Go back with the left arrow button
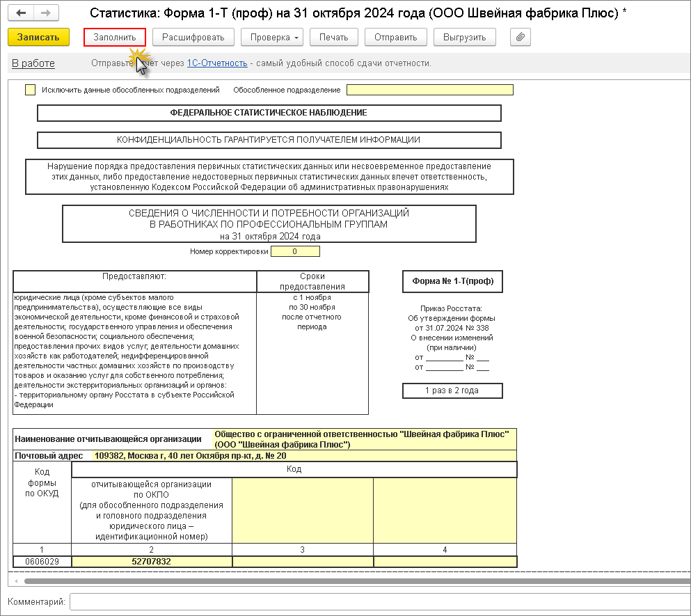The image size is (691, 616). (x=21, y=13)
